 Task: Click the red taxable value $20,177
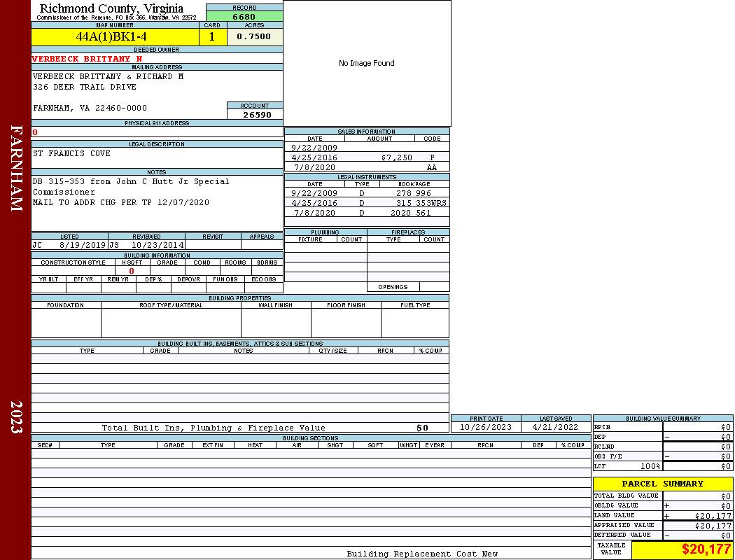point(706,549)
